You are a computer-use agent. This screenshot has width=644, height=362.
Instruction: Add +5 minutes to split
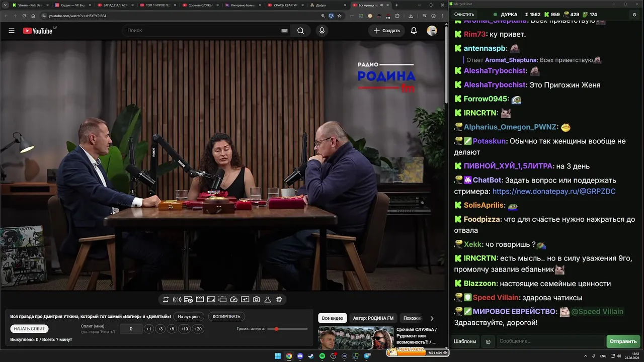(x=172, y=329)
